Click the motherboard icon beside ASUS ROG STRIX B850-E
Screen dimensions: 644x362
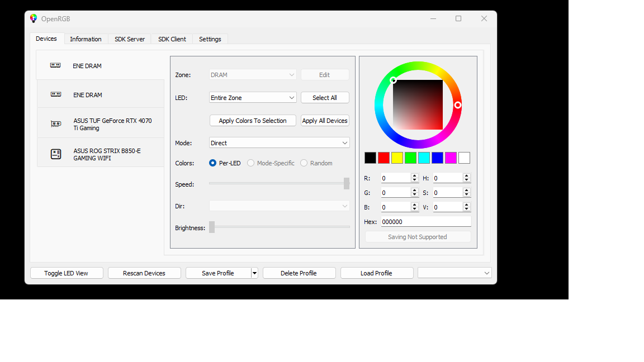[x=56, y=154]
